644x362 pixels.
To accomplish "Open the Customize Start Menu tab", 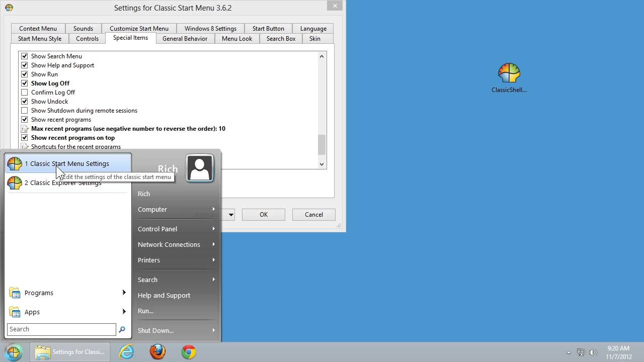I will click(139, 28).
